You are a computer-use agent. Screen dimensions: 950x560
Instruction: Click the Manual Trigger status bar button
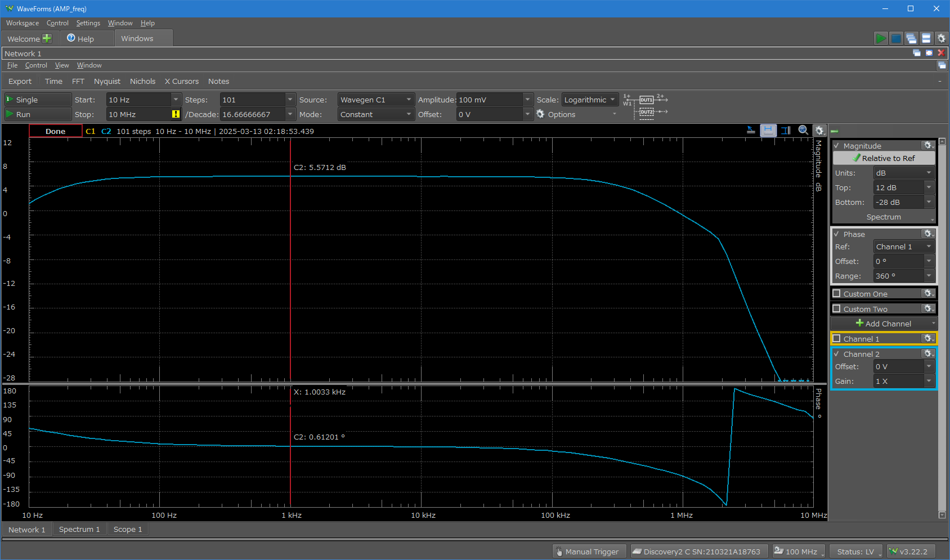point(588,552)
